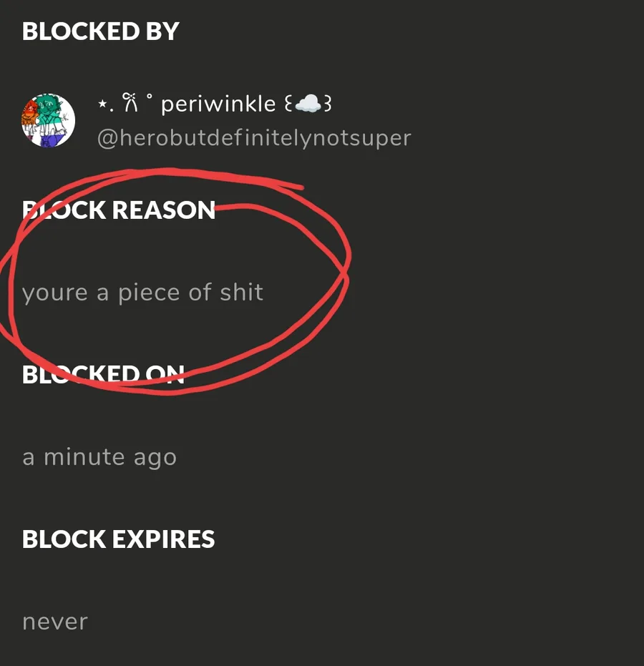Click the right bracket glyph after the cloud
644x666 pixels.
(x=327, y=104)
